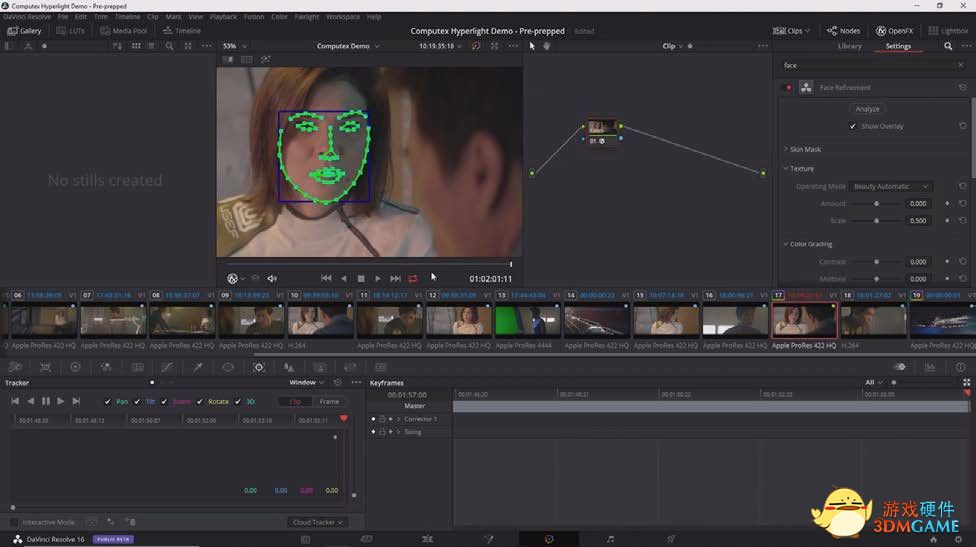The height and width of the screenshot is (547, 976).
Task: Select the Frame tracker mode button
Action: coord(329,401)
